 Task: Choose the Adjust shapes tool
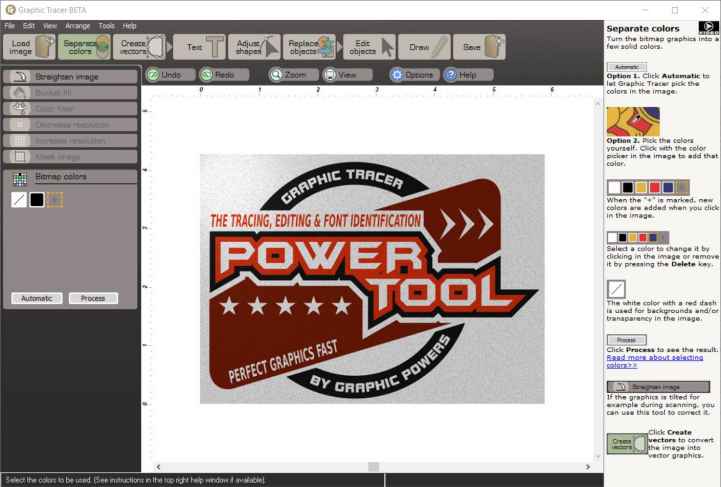point(256,46)
